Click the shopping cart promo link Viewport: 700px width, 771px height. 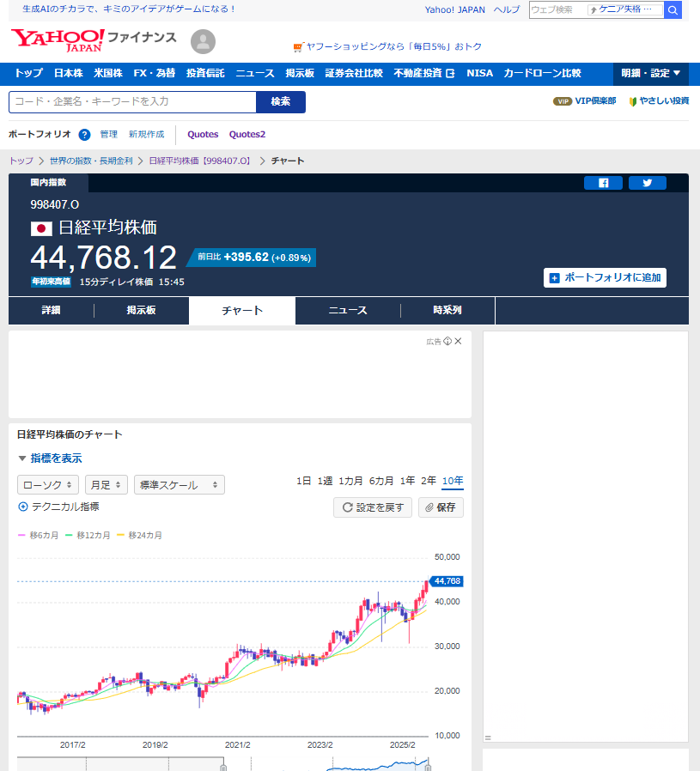coord(387,46)
